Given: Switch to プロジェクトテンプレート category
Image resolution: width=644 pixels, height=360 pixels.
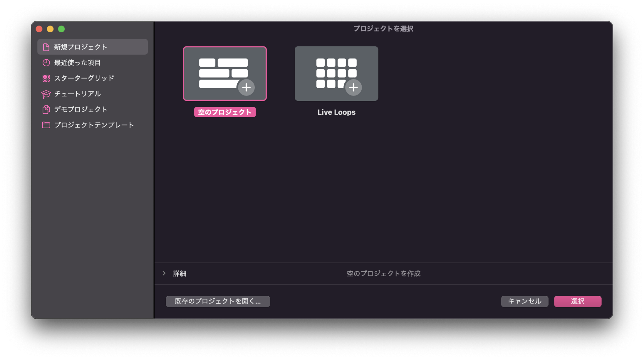Looking at the screenshot, I should tap(94, 125).
